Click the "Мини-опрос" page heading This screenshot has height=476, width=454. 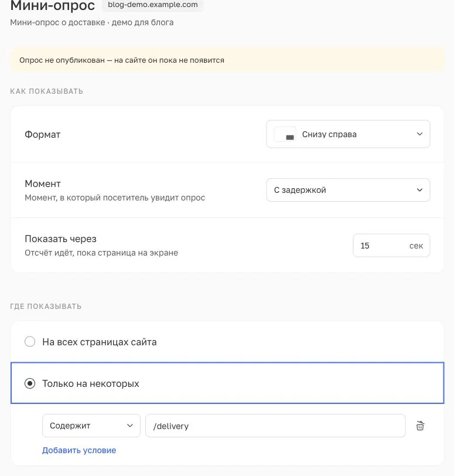53,5
